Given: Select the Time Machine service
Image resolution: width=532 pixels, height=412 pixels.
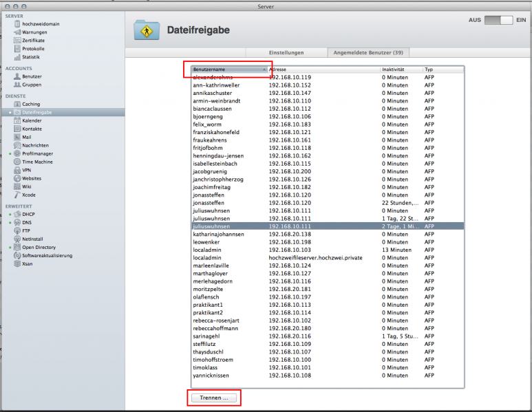Looking at the screenshot, I should coord(36,162).
